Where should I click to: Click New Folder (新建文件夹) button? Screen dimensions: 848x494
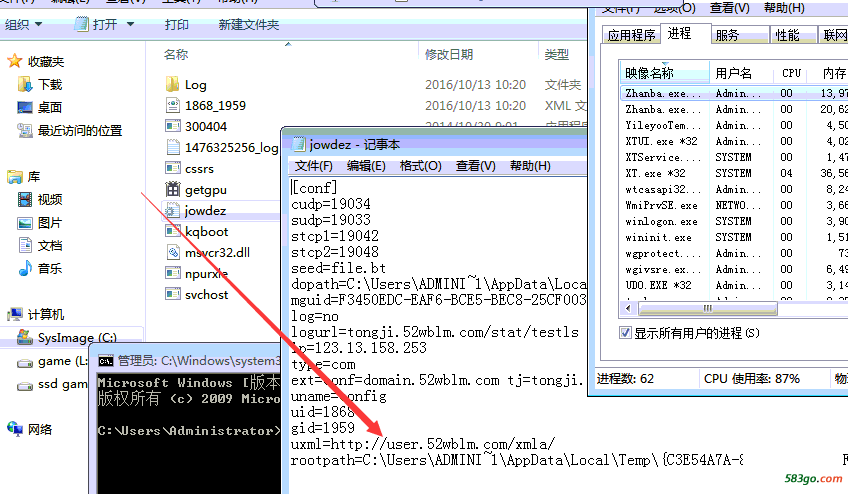pyautogui.click(x=248, y=24)
